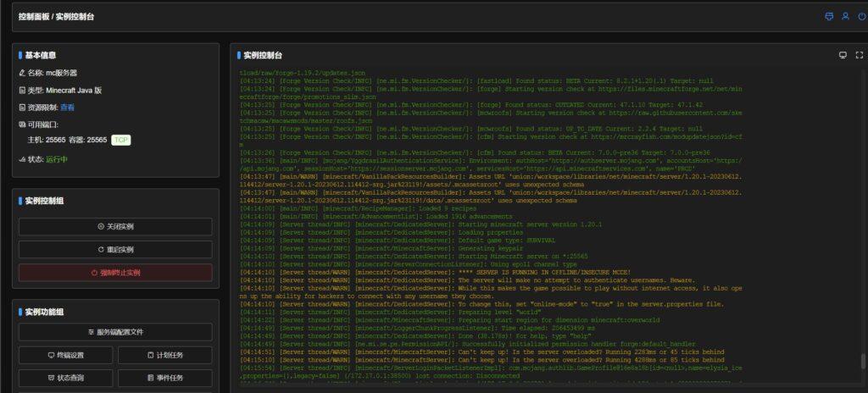The height and width of the screenshot is (393, 868).
Task: Expand the console to fullscreen
Action: [x=860, y=55]
